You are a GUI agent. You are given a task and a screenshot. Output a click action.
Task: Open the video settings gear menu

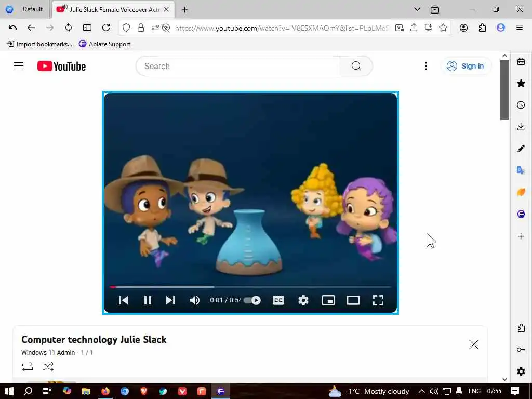(303, 300)
